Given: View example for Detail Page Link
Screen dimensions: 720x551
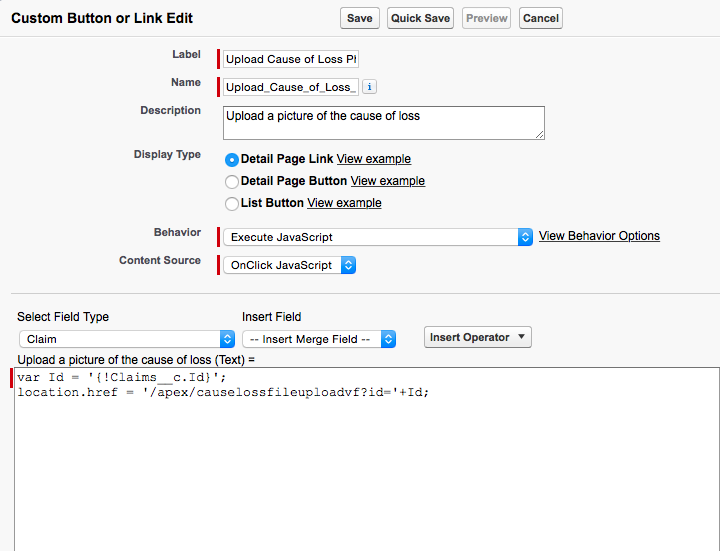Looking at the screenshot, I should coord(373,159).
